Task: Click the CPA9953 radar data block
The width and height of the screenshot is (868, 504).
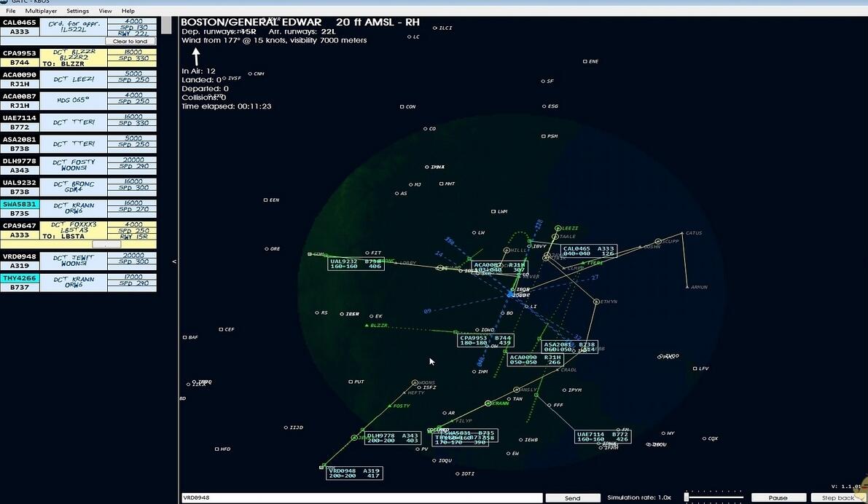Action: (485, 340)
